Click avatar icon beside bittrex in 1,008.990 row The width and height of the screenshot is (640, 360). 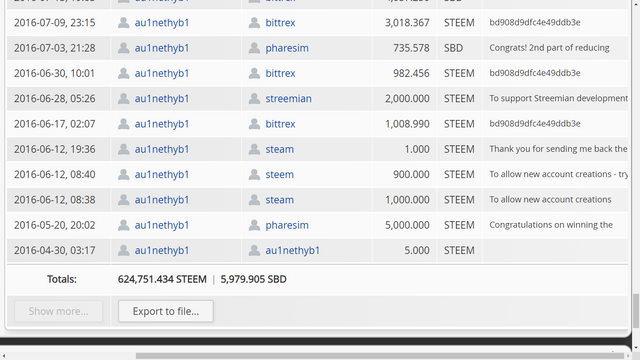coord(254,124)
